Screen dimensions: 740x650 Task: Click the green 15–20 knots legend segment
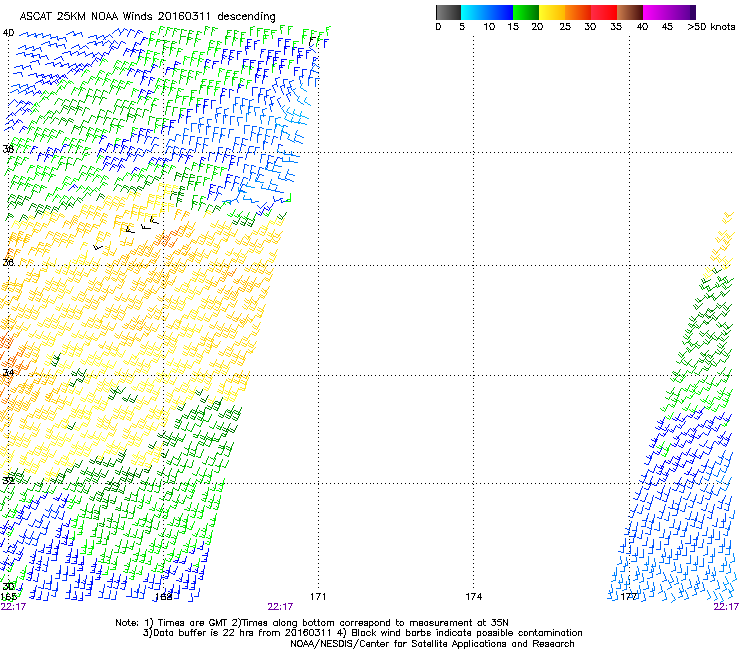pos(526,12)
